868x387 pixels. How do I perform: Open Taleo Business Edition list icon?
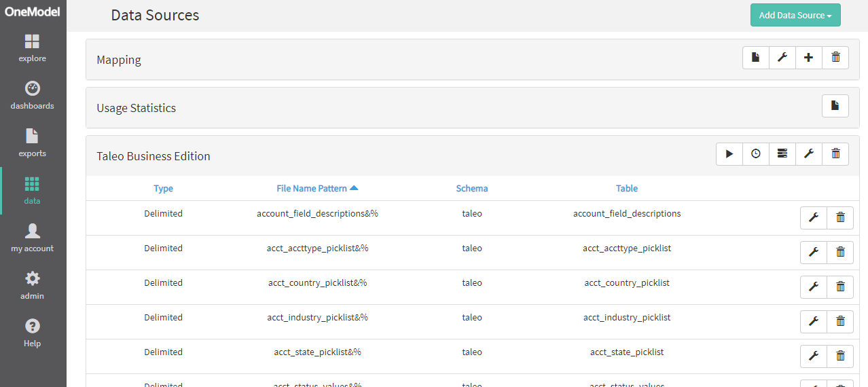pyautogui.click(x=782, y=154)
